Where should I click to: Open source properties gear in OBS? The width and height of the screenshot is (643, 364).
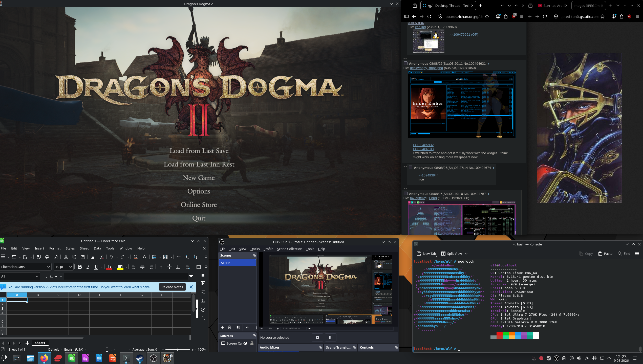pos(317,337)
